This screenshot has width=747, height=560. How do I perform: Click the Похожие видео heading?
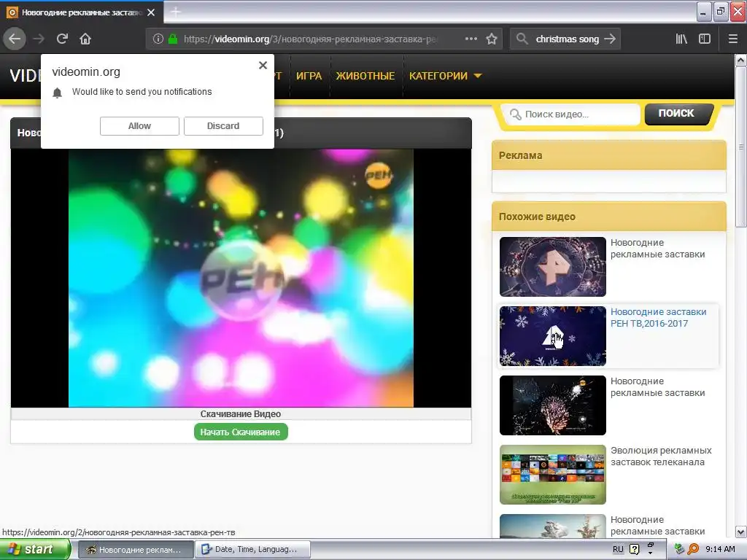(x=537, y=217)
